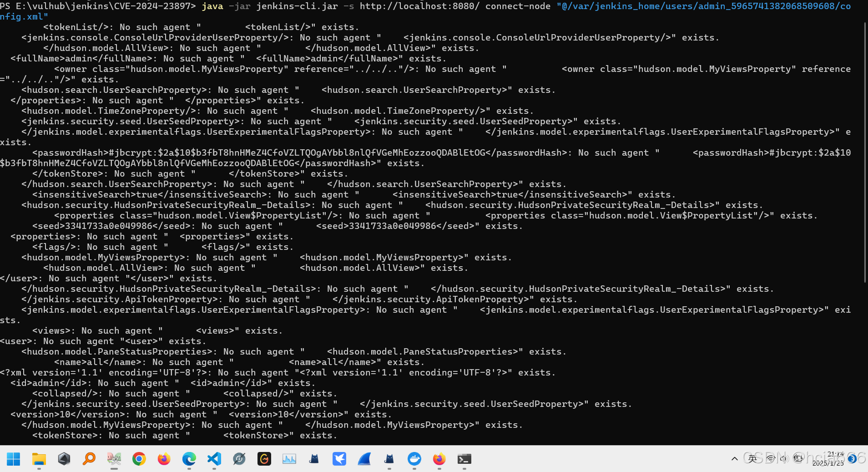Launch the dark polyhedron app in taskbar
Viewport: 868px width, 472px height.
tap(64, 459)
